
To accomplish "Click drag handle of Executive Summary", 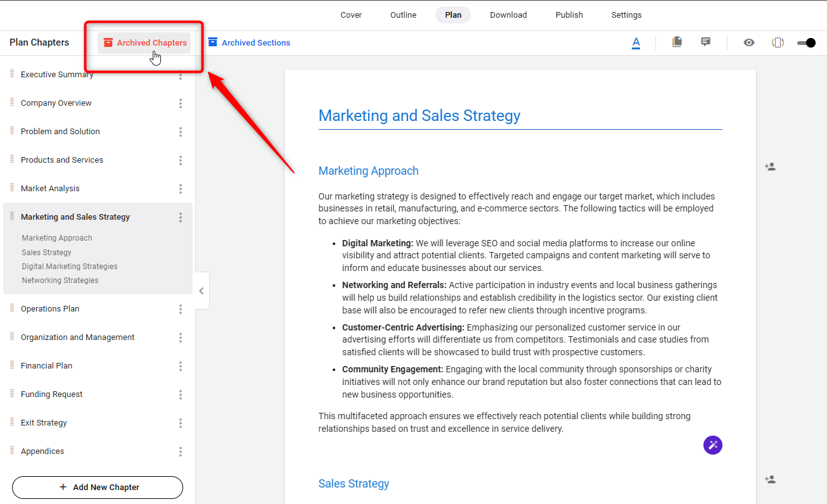I will tap(12, 74).
